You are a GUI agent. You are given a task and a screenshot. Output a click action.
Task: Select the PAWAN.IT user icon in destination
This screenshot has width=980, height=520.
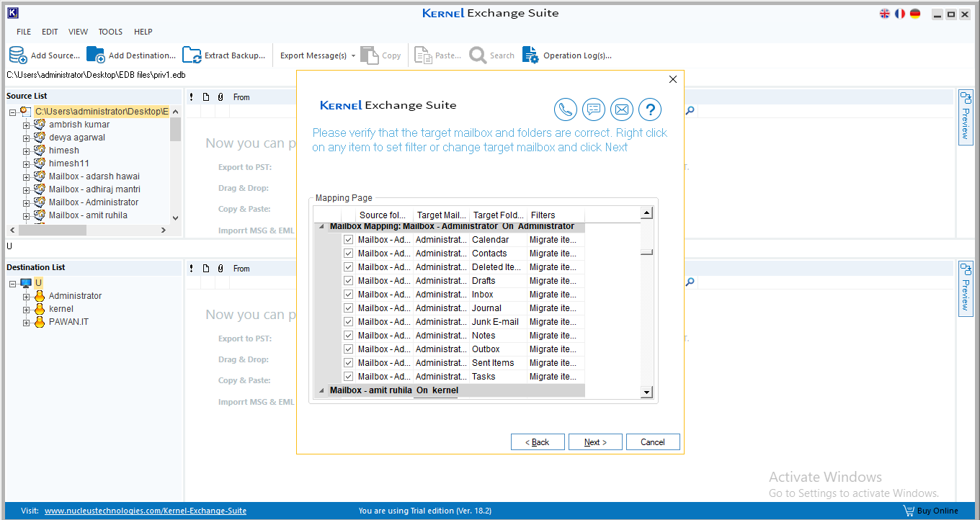[x=40, y=322]
